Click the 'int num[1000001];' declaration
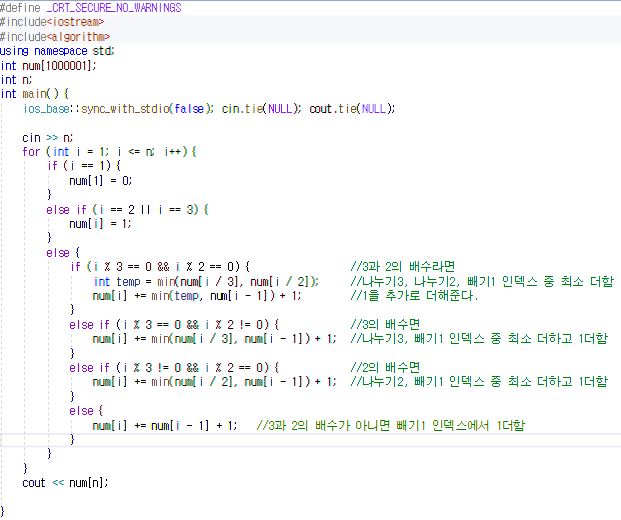The height and width of the screenshot is (520, 621). coord(48,65)
